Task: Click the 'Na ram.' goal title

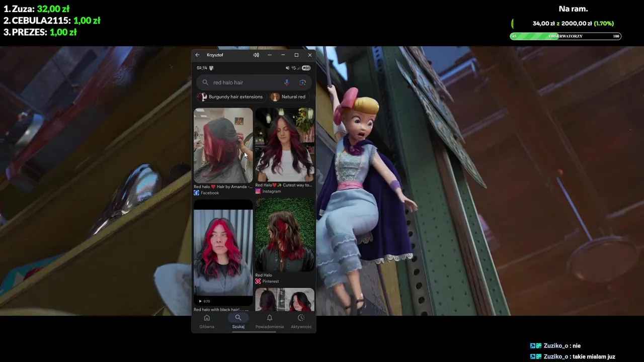Action: pos(573,9)
